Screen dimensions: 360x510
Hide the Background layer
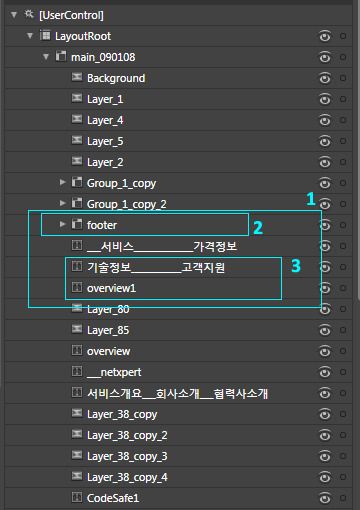pos(325,78)
